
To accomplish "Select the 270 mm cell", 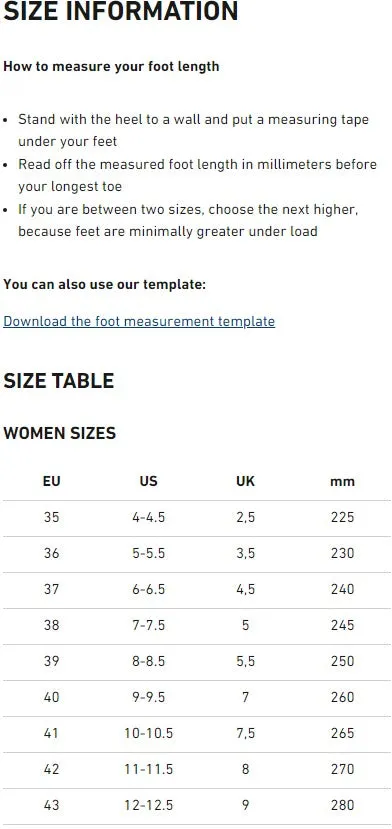I will click(x=342, y=769).
